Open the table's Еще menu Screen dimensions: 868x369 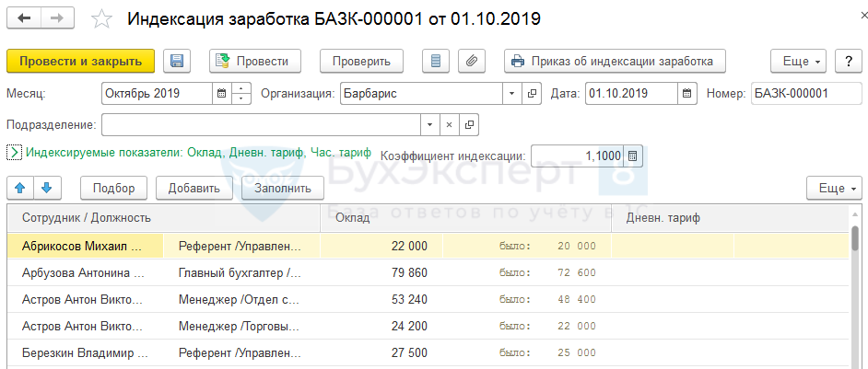(x=831, y=189)
